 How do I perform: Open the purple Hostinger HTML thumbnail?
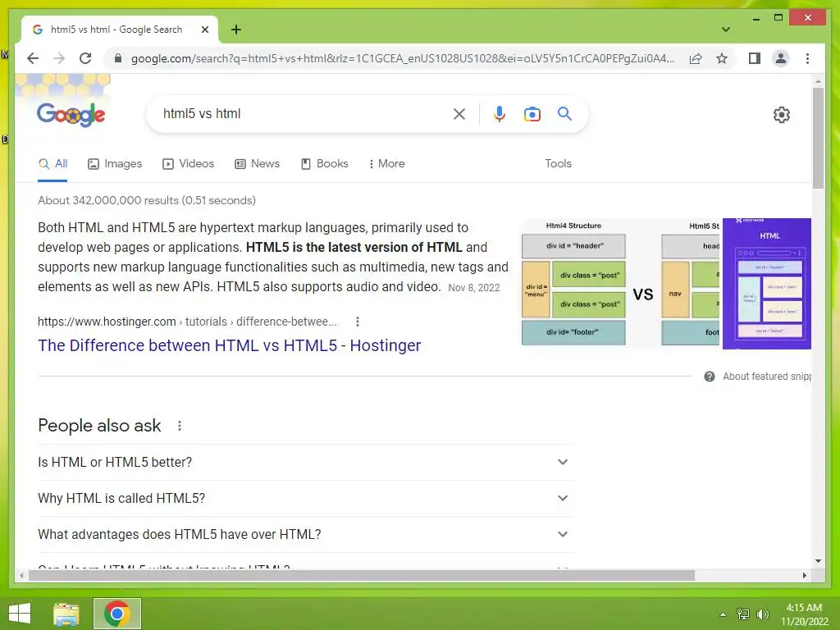coord(767,284)
